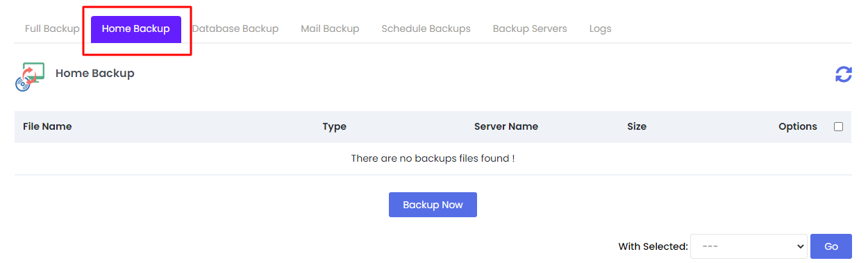Select the Home Backup tab

(136, 29)
